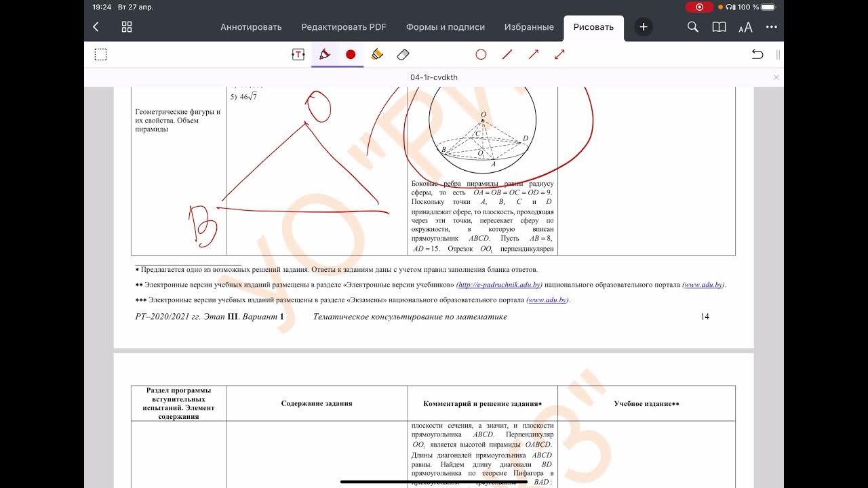Screen dimensions: 868x488
Task: Open the more options ellipsis menu
Action: pyautogui.click(x=772, y=27)
